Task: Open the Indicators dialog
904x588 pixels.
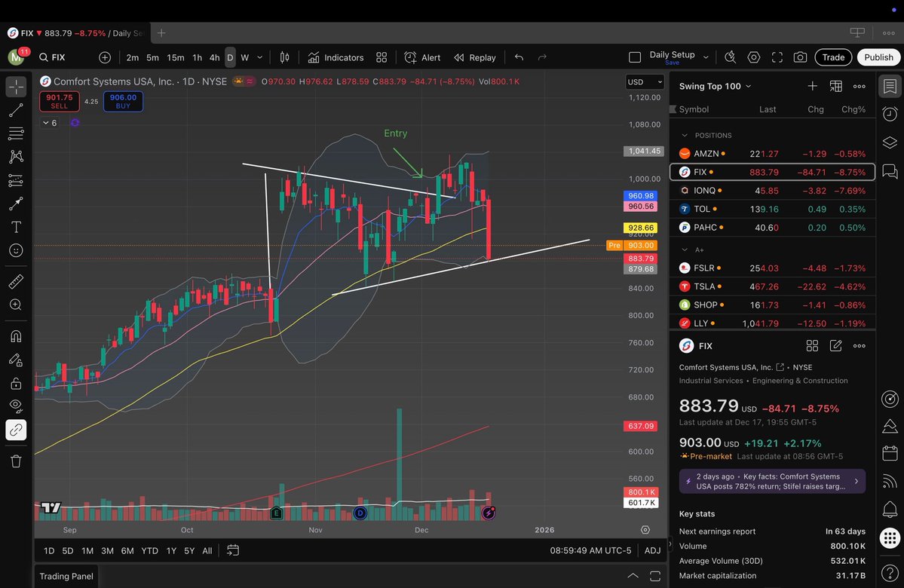Action: (x=336, y=57)
